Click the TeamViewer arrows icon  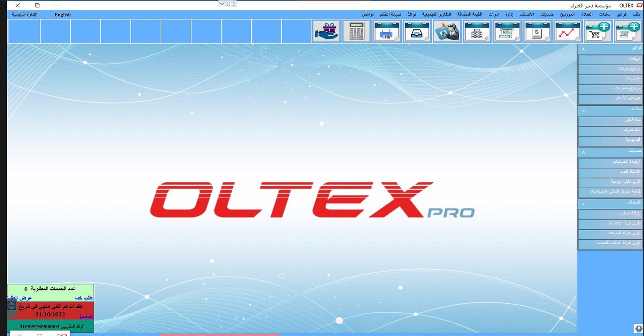tap(12, 306)
